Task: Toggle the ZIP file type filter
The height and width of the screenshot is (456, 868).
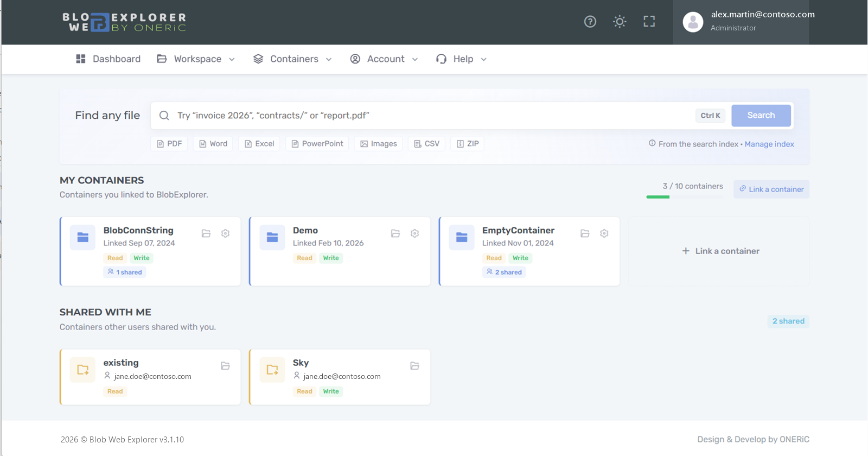Action: click(x=468, y=144)
